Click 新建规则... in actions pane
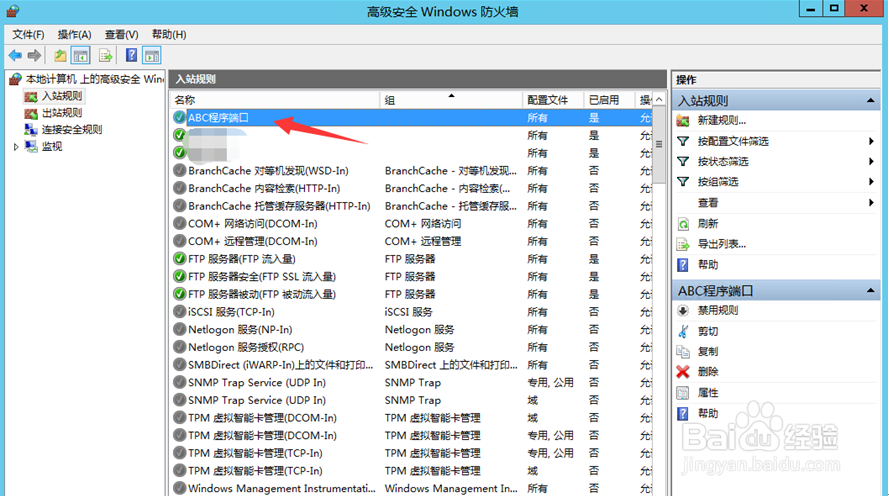Image resolution: width=889 pixels, height=496 pixels. (x=722, y=120)
